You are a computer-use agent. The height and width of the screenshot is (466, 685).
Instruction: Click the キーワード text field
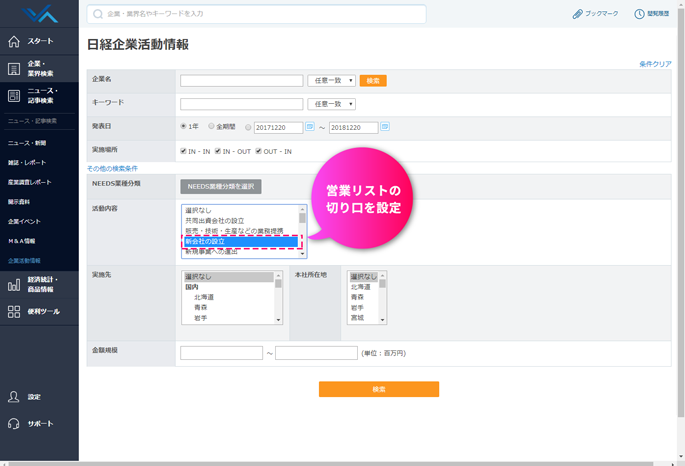tap(242, 104)
